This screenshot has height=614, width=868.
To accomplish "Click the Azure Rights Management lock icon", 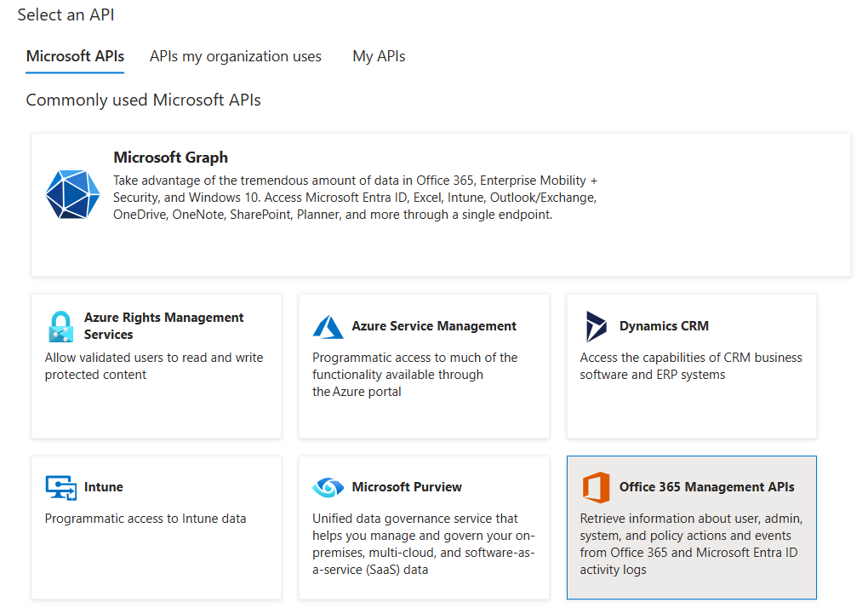I will [x=60, y=326].
